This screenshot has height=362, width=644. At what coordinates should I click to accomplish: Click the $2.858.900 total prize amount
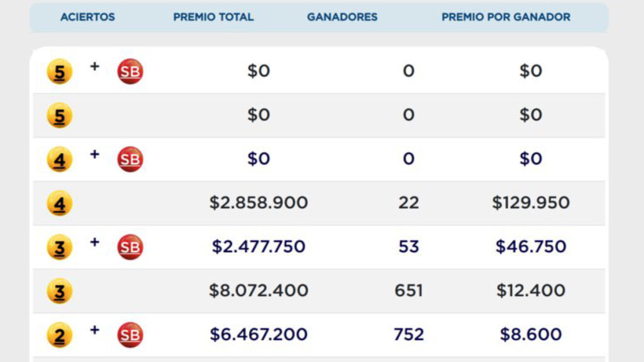tap(258, 202)
